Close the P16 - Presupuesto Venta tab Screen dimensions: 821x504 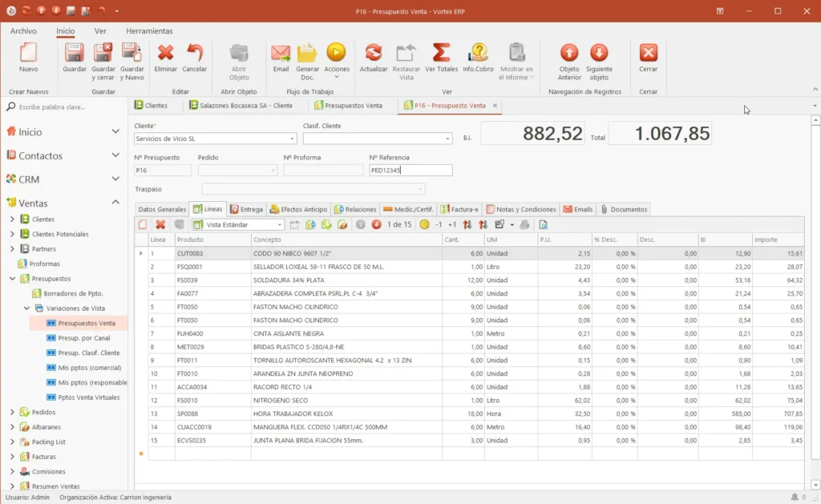point(495,105)
